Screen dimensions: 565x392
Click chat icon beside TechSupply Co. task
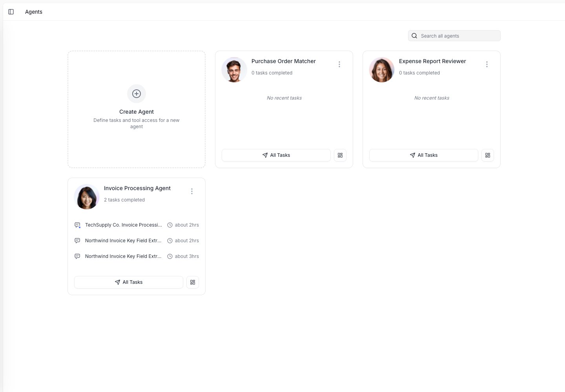tap(77, 225)
